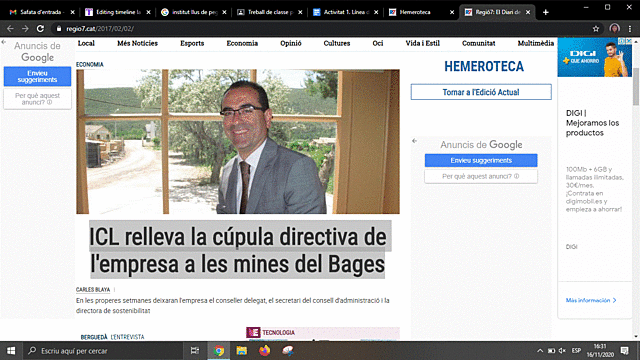Click the Tornar a l'Edició Actual button
640x360 pixels.
click(x=481, y=92)
